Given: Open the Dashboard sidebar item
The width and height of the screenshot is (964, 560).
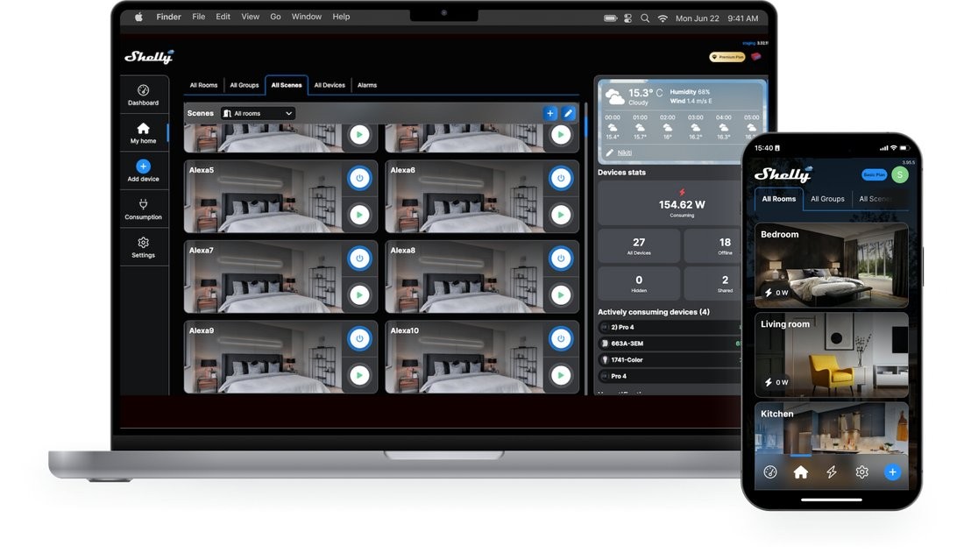Looking at the screenshot, I should point(143,95).
